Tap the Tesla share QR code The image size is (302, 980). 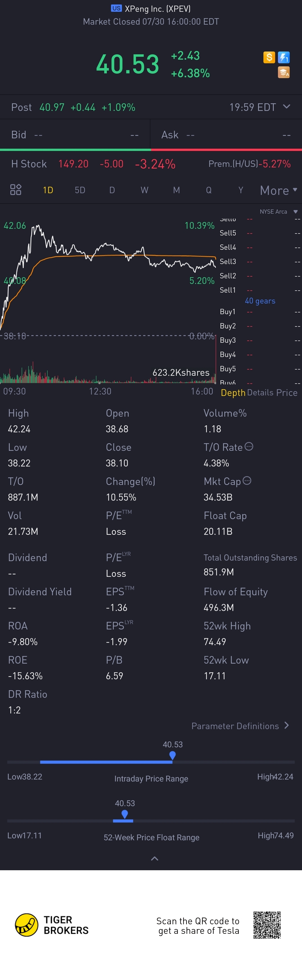pyautogui.click(x=267, y=925)
